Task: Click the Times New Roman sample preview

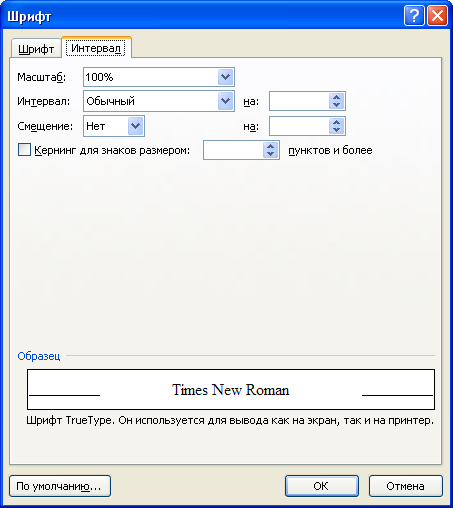Action: [231, 389]
